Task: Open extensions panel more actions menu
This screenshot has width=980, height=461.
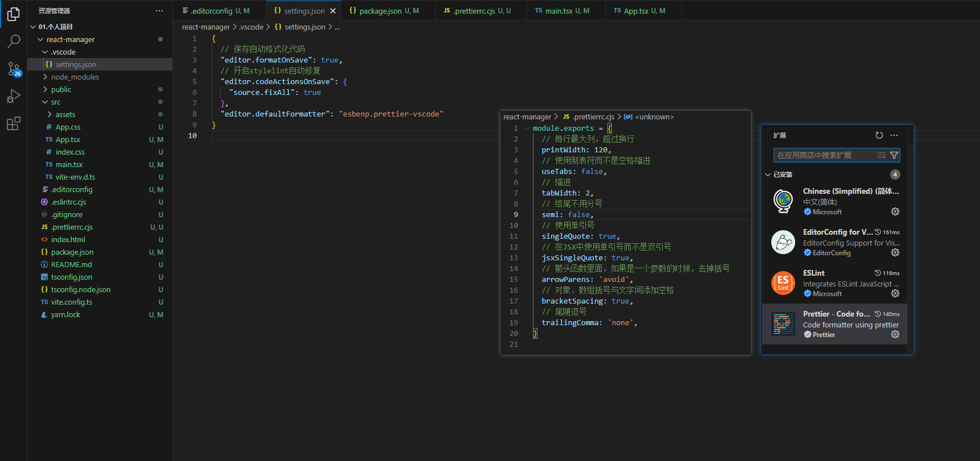Action: [x=894, y=135]
